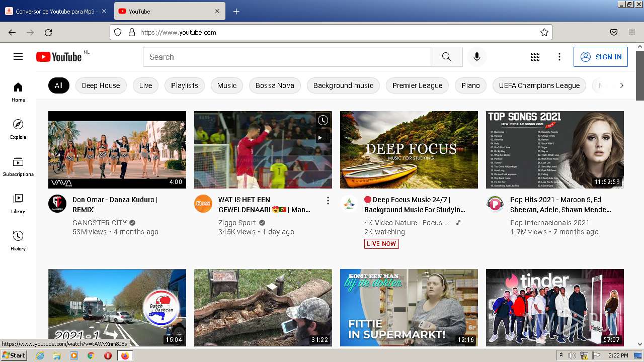This screenshot has width=644, height=362.
Task: Open the Windows Start menu
Action: coord(14,355)
